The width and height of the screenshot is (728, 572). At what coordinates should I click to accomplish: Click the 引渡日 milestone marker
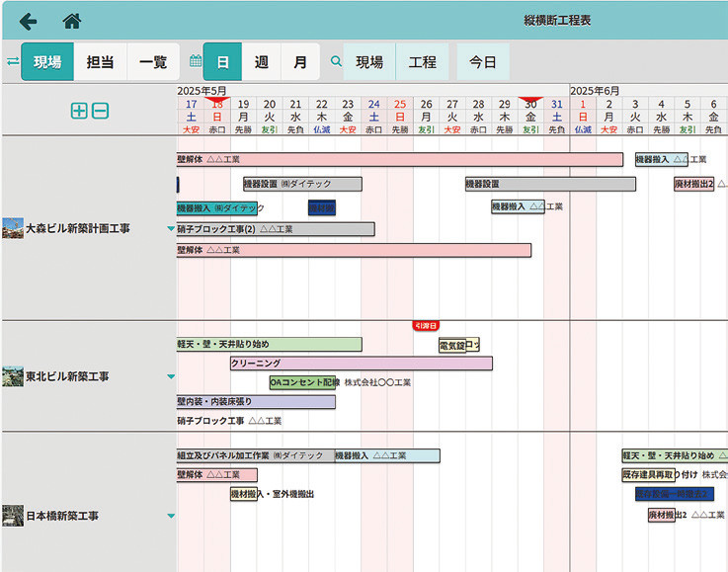pos(426,325)
